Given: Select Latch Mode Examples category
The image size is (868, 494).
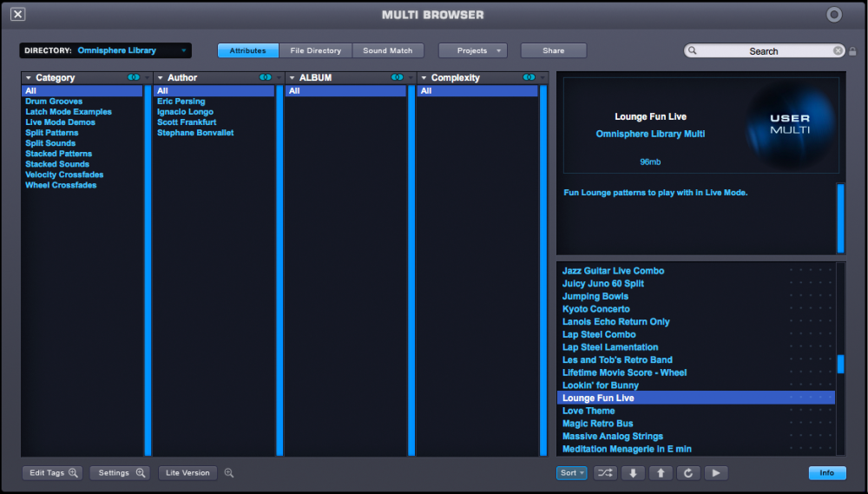Looking at the screenshot, I should pos(69,112).
